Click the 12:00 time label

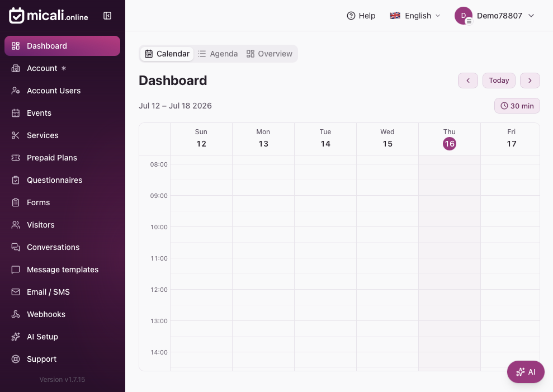point(159,290)
